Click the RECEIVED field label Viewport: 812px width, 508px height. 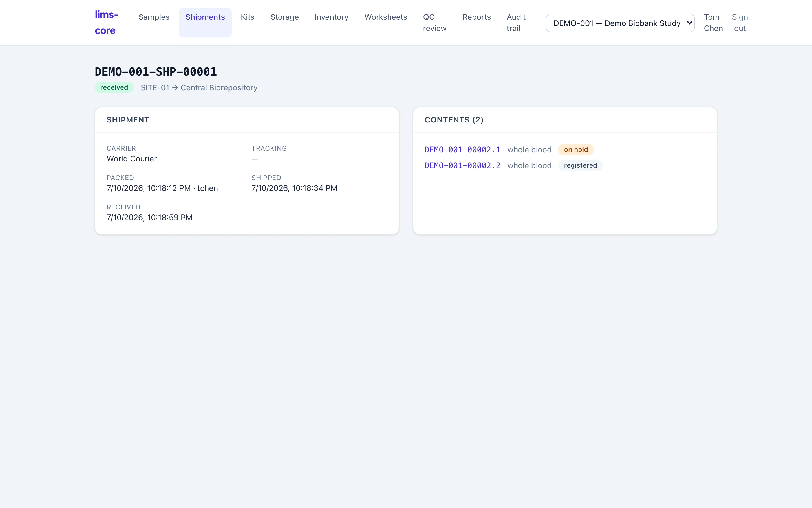pyautogui.click(x=123, y=207)
